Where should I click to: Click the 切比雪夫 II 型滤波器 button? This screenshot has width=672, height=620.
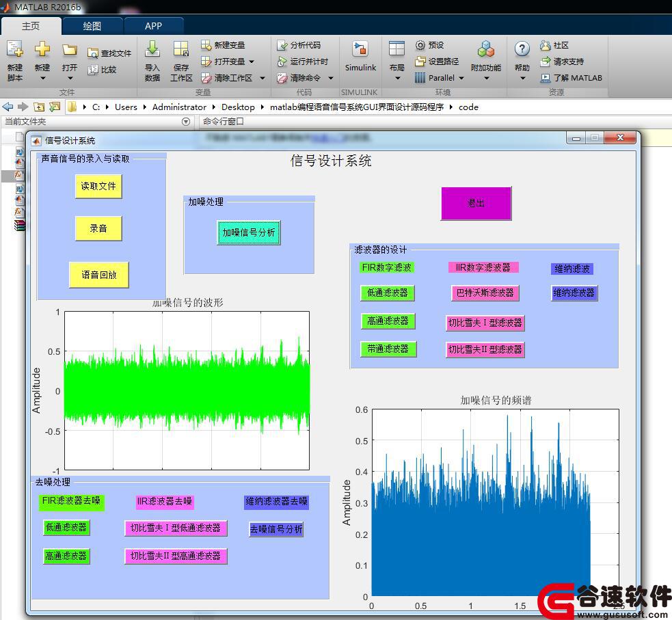tap(485, 349)
